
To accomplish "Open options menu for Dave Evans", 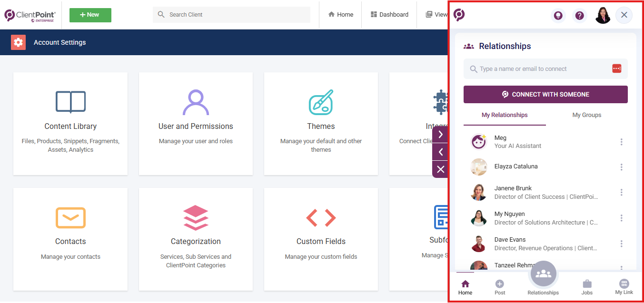I will (621, 244).
